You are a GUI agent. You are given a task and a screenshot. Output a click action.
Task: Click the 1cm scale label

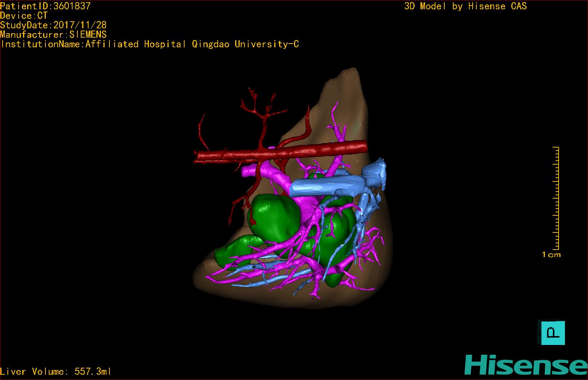coord(551,255)
